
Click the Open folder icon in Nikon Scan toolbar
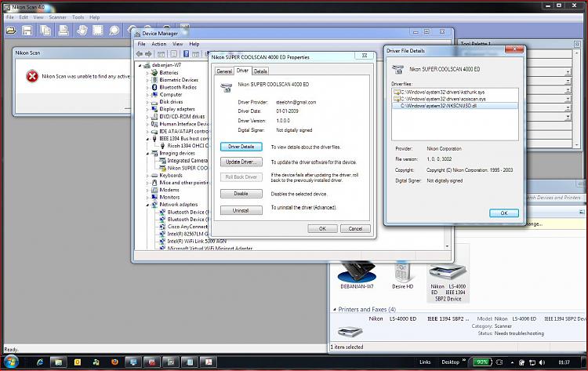coord(11,31)
